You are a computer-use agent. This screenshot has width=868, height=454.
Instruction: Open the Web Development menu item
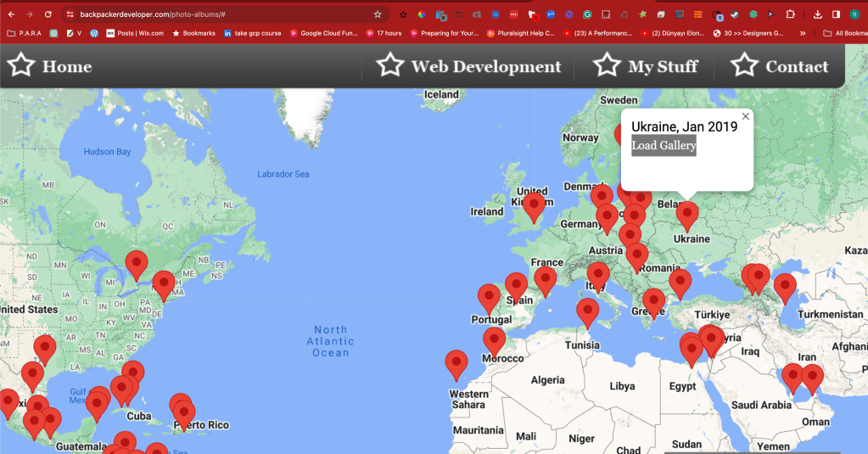pos(469,66)
